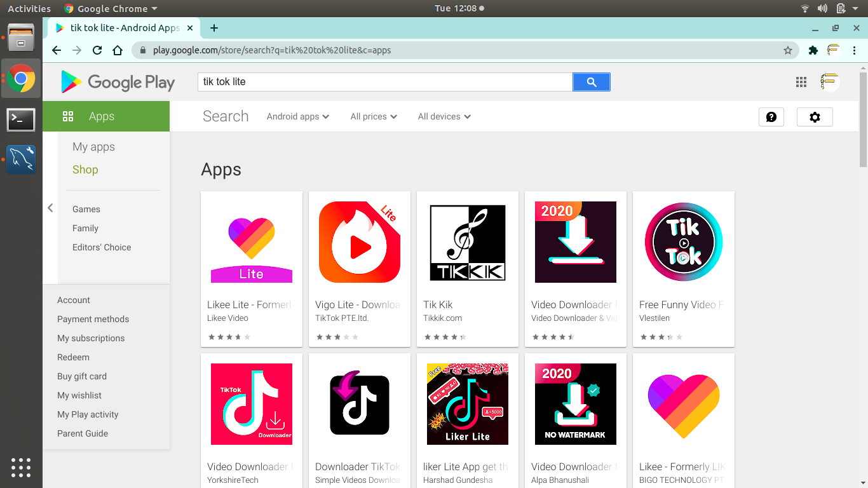868x488 pixels.
Task: Open the Account link
Action: (74, 300)
